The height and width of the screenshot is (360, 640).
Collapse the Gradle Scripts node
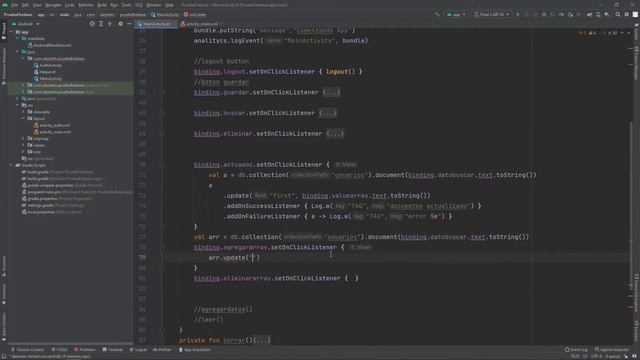click(11, 165)
